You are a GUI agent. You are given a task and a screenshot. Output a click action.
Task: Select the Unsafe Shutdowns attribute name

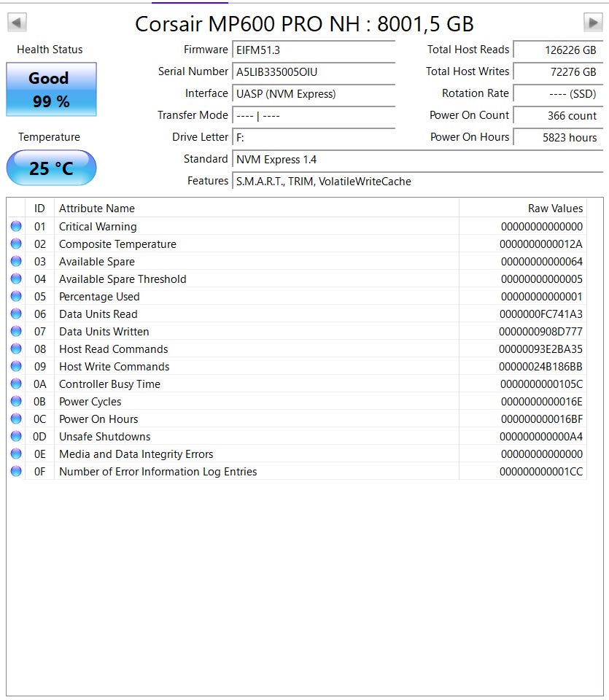104,437
